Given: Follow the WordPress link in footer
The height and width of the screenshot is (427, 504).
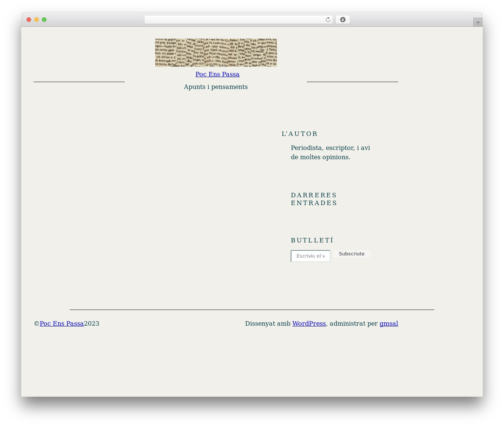Looking at the screenshot, I should click(x=309, y=323).
